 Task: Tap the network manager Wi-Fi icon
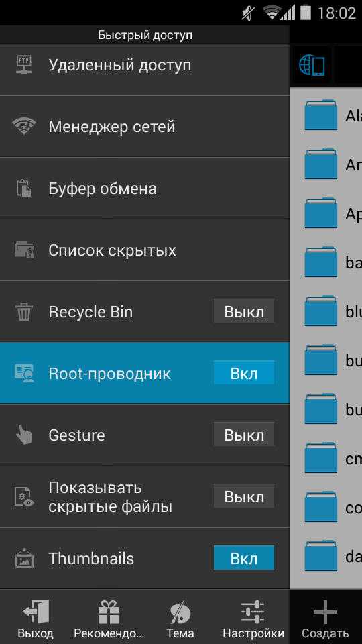[24, 127]
